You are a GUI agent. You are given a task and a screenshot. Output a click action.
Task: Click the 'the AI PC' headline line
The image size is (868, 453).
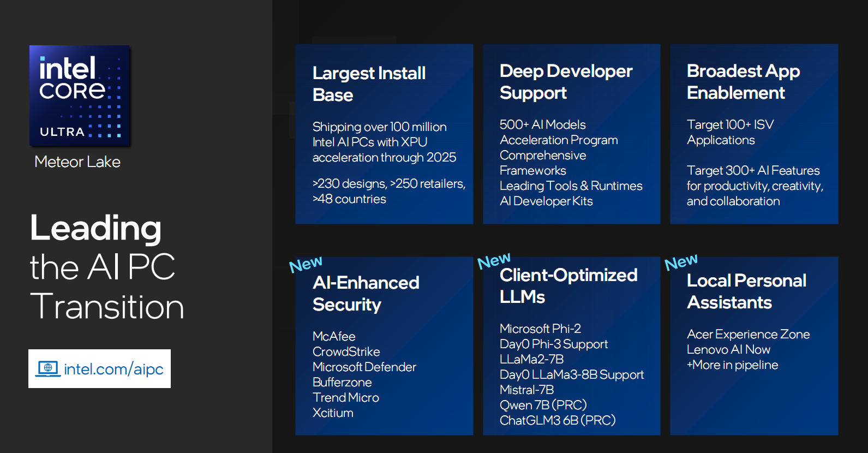[x=103, y=267]
